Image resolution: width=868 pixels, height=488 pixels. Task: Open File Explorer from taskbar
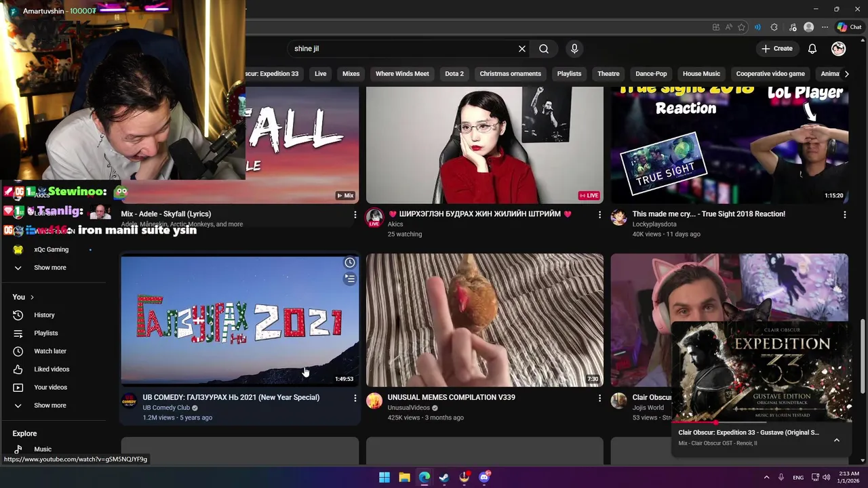[404, 477]
